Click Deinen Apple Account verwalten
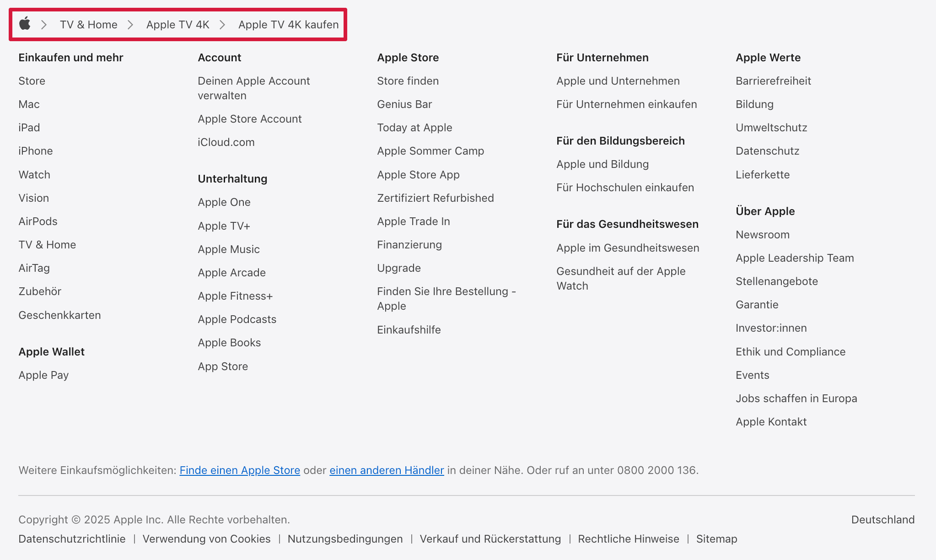The width and height of the screenshot is (936, 560). tap(254, 88)
